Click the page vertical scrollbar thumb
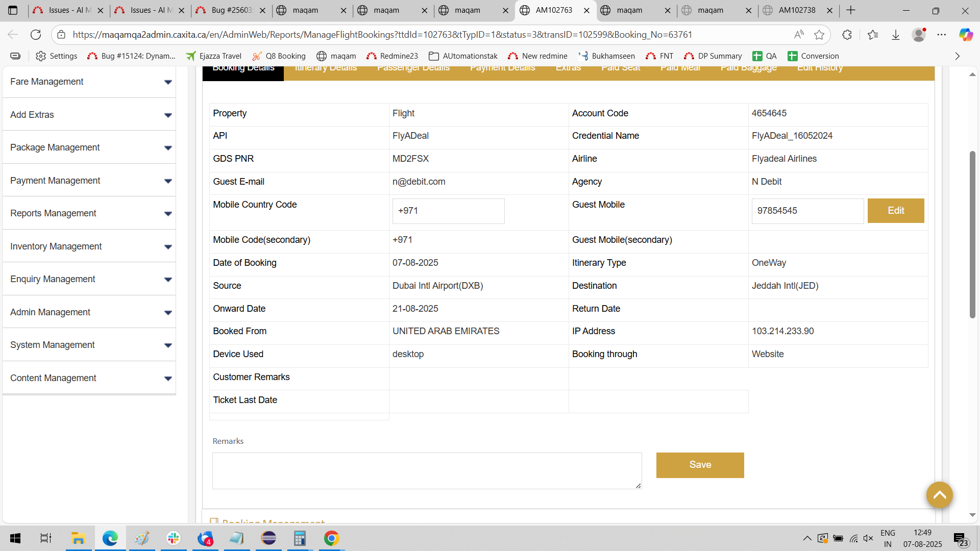The width and height of the screenshot is (980, 551). [x=972, y=235]
